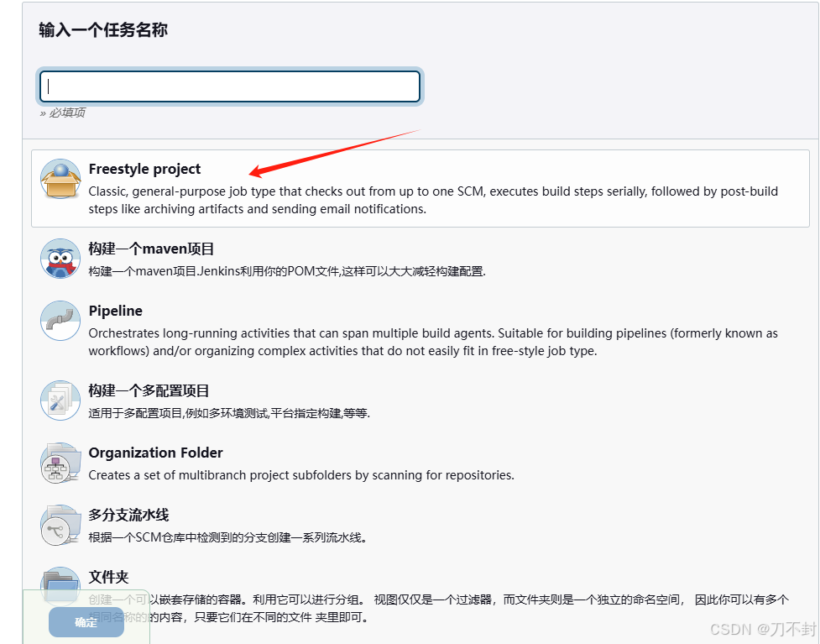The width and height of the screenshot is (820, 644).
Task: Click the Organization Folder icon
Action: [x=60, y=463]
